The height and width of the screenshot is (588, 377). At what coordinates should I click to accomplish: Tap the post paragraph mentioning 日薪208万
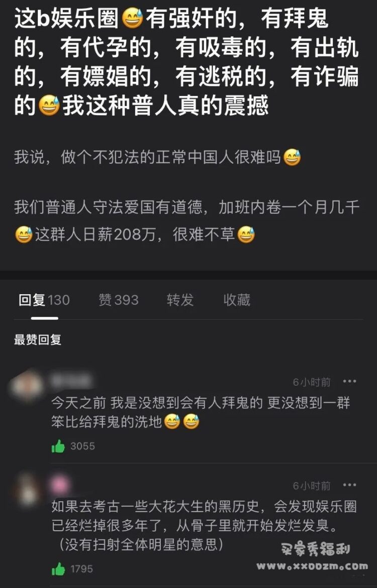pos(186,221)
